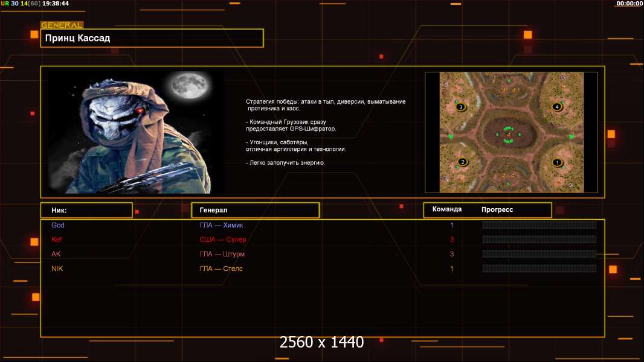The image size is (644, 362).
Task: Click the ГЛА — Штурм general entry
Action: click(222, 254)
